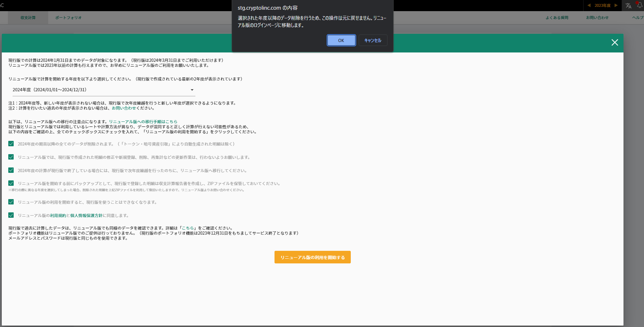Screen dimensions: 644x327
Task: Open the ヘルプ menu item
Action: coord(638,18)
